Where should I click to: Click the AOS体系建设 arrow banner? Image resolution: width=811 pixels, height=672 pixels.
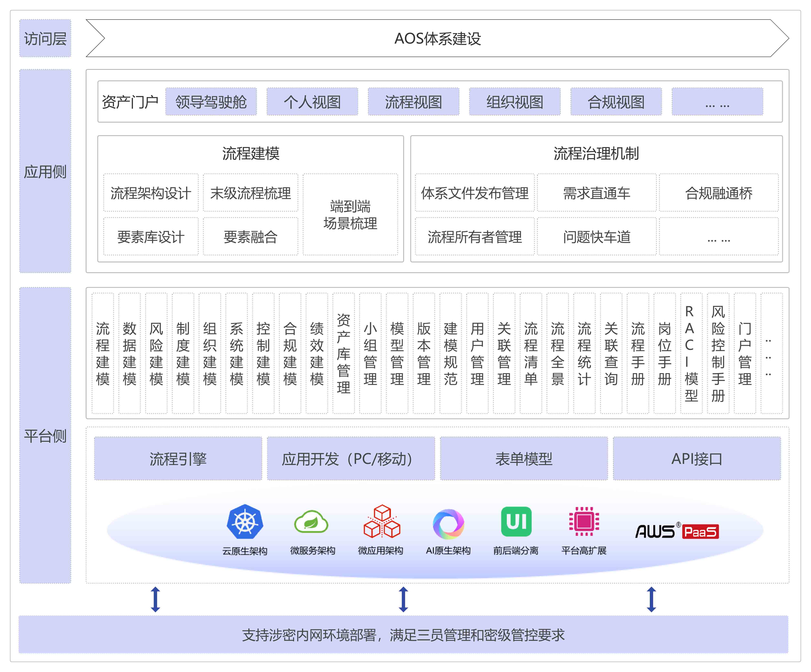pyautogui.click(x=437, y=39)
